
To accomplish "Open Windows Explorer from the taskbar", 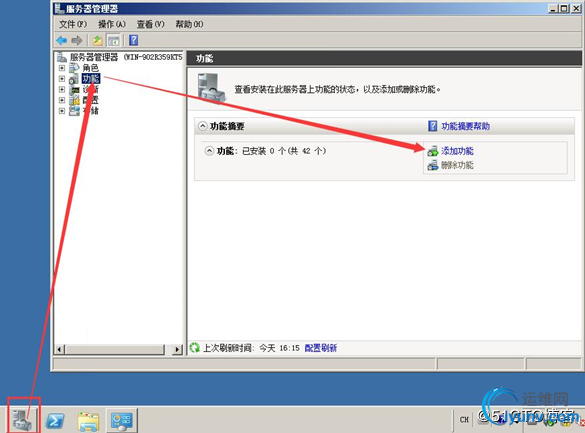I will pos(88,421).
